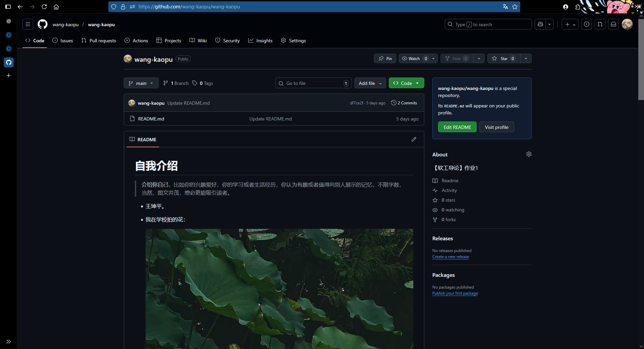This screenshot has height=349, width=644.
Task: Open the ChatGPT tab in the sidebar
Action: 9,21
